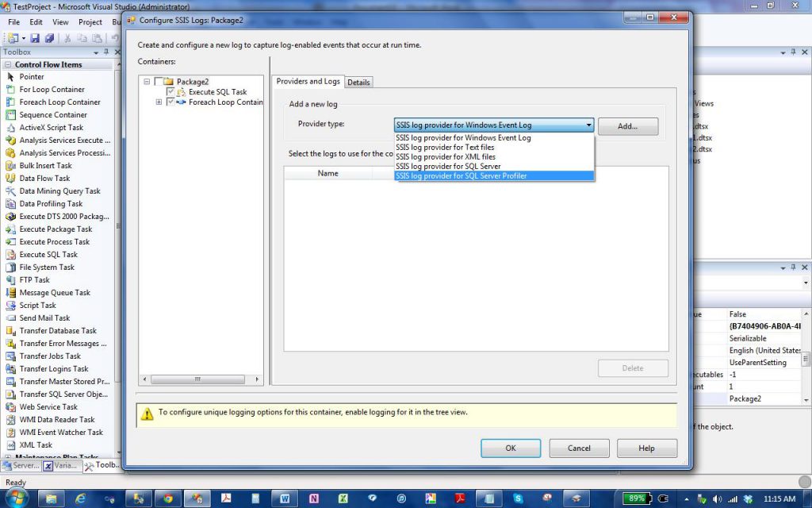
Task: Select the Web Service Task icon
Action: [x=11, y=407]
